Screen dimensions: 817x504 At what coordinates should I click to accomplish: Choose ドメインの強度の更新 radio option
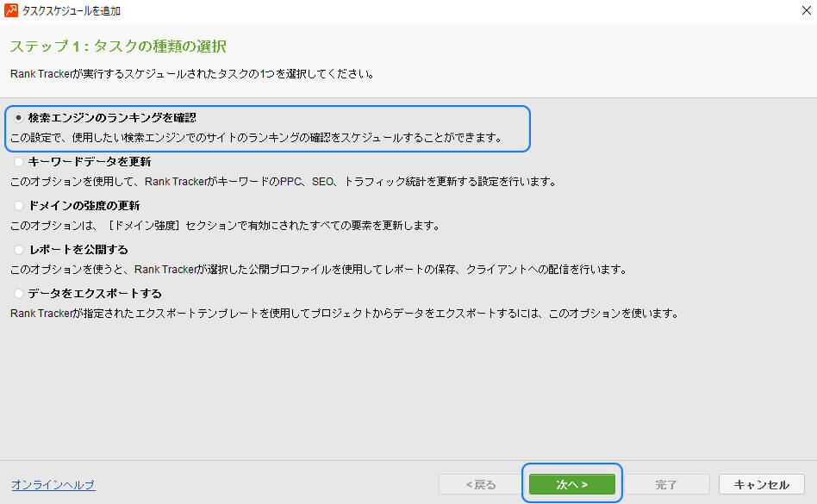19,206
